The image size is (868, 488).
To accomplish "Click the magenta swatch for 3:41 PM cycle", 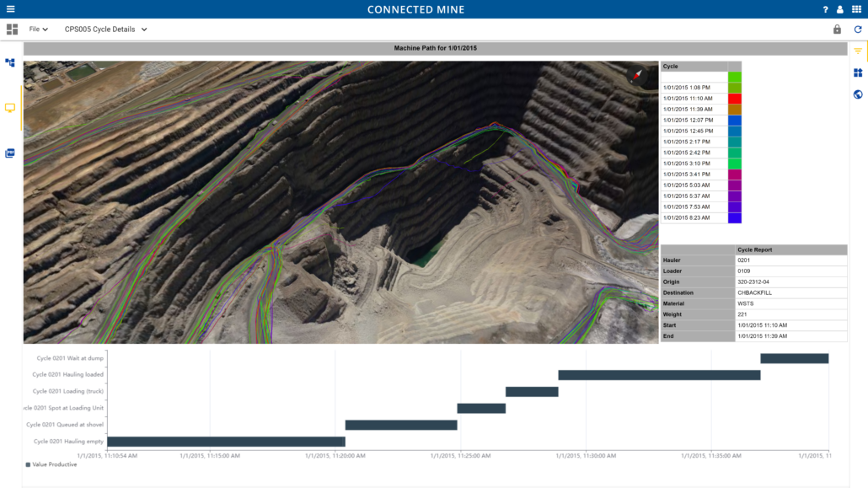I will [x=735, y=174].
